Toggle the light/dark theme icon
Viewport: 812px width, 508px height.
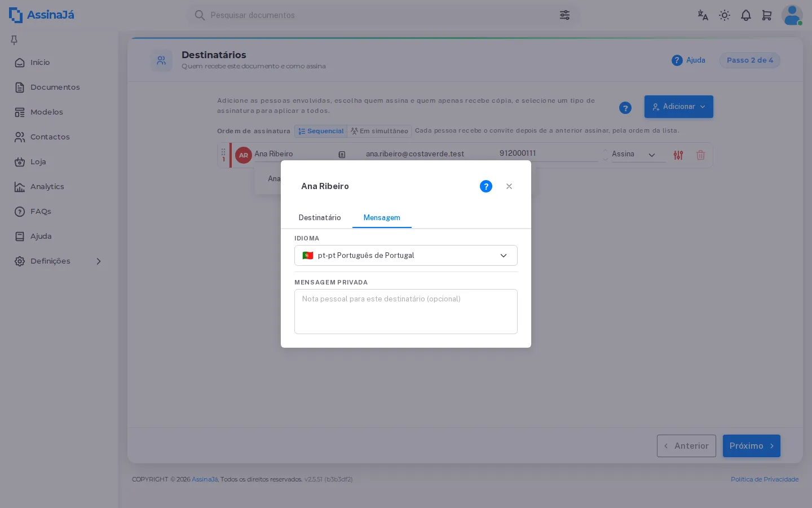[725, 15]
